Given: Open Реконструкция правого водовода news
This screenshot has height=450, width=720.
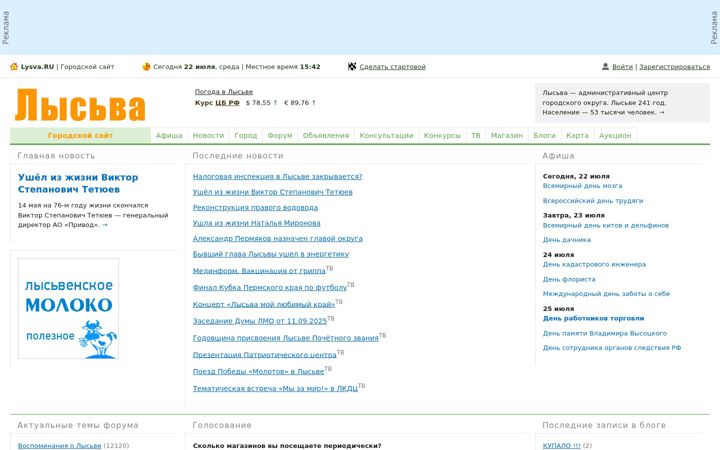Looking at the screenshot, I should coord(255,208).
